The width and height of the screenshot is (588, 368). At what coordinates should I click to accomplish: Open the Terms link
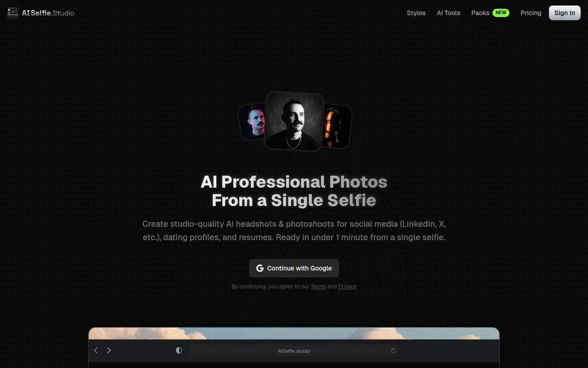(318, 287)
